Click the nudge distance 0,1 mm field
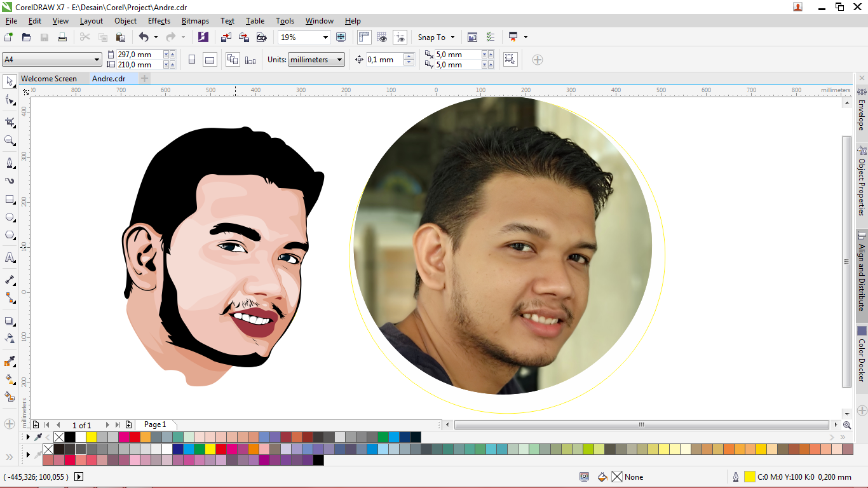 pyautogui.click(x=385, y=60)
